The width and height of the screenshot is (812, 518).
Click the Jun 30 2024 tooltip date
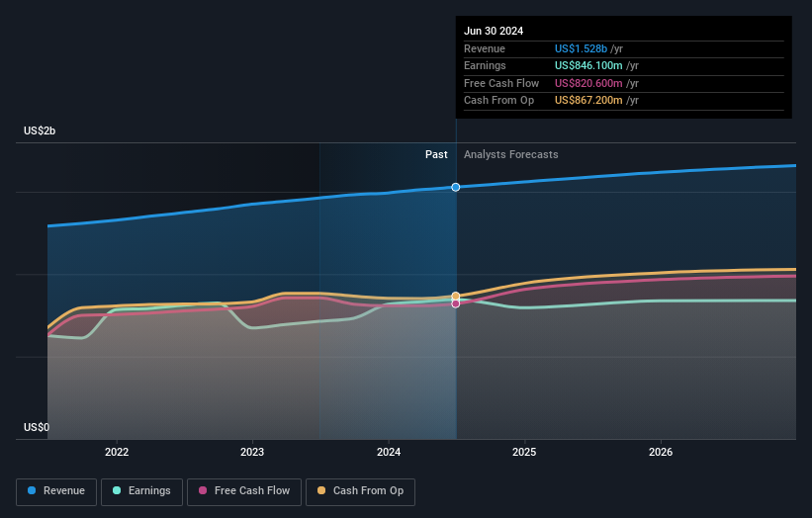[494, 31]
